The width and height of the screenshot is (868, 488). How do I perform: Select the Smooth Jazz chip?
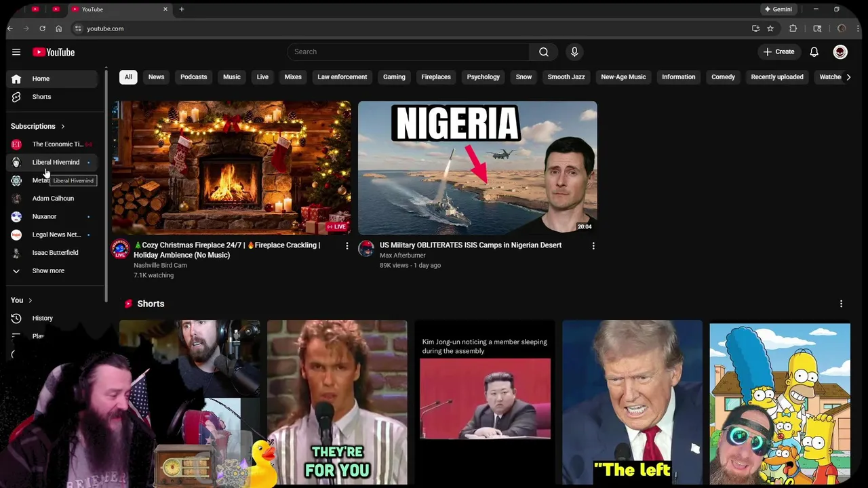point(566,77)
